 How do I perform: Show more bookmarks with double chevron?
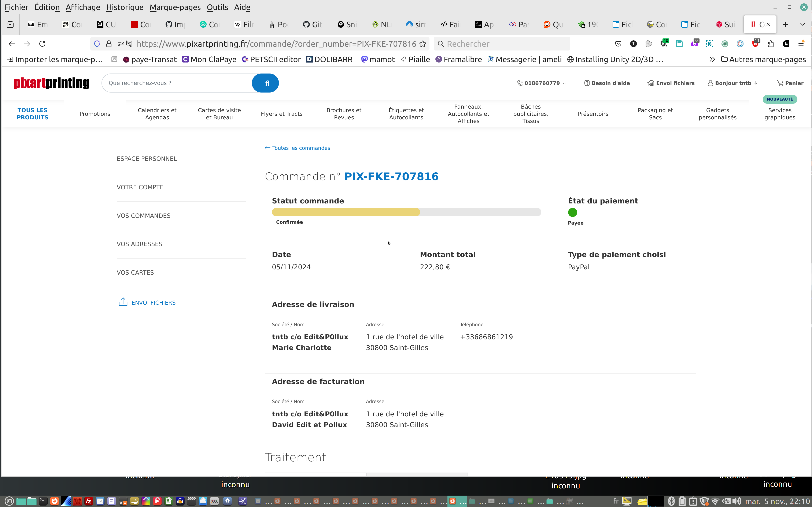click(x=712, y=59)
